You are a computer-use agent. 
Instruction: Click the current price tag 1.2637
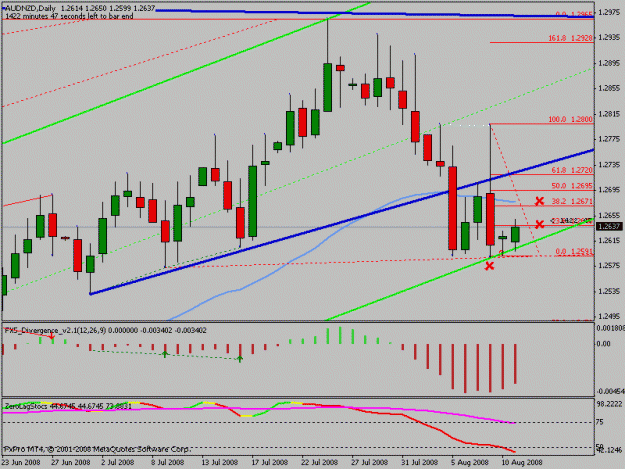coord(609,226)
